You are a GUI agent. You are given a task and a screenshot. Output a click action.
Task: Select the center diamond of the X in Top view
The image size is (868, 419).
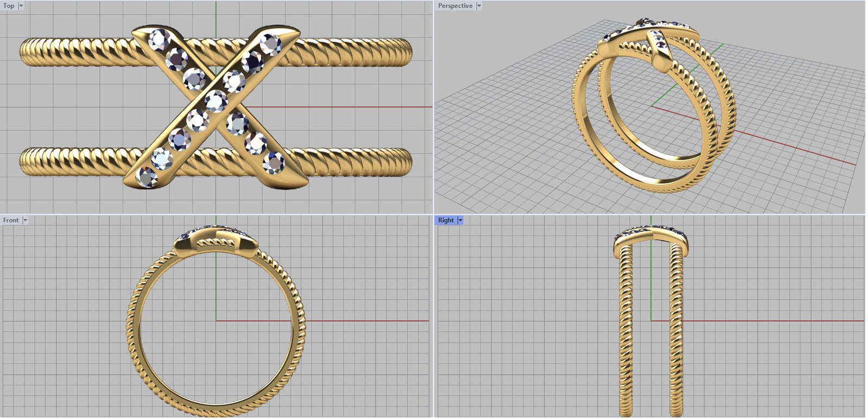[x=215, y=101]
